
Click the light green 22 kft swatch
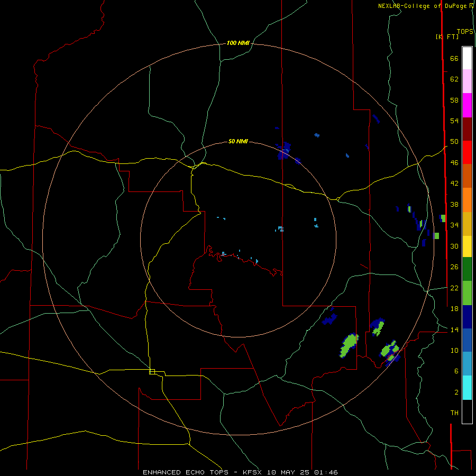[467, 292]
